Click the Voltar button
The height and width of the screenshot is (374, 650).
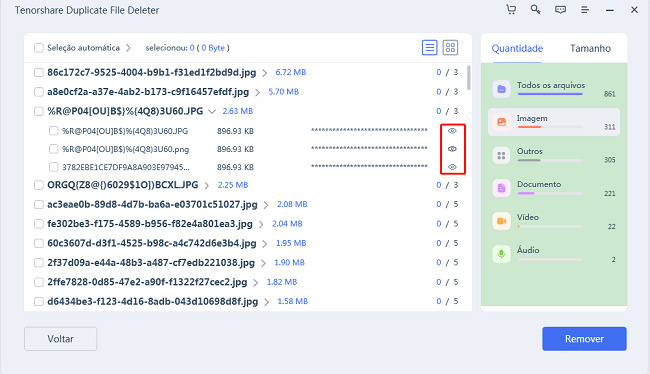(61, 339)
